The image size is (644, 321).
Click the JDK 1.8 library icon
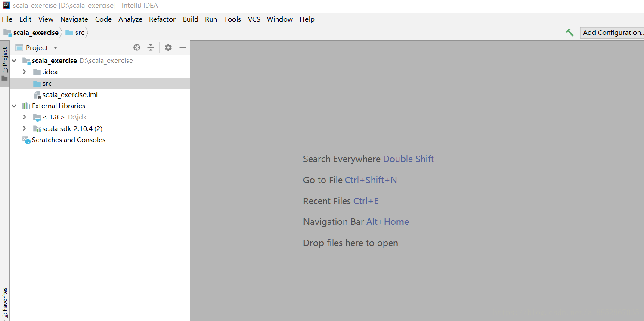(37, 117)
